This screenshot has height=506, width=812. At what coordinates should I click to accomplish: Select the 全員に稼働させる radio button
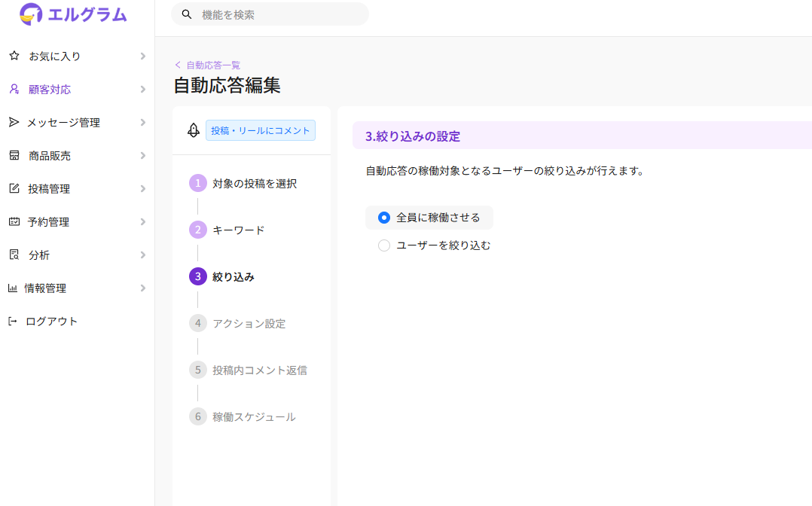tap(384, 218)
